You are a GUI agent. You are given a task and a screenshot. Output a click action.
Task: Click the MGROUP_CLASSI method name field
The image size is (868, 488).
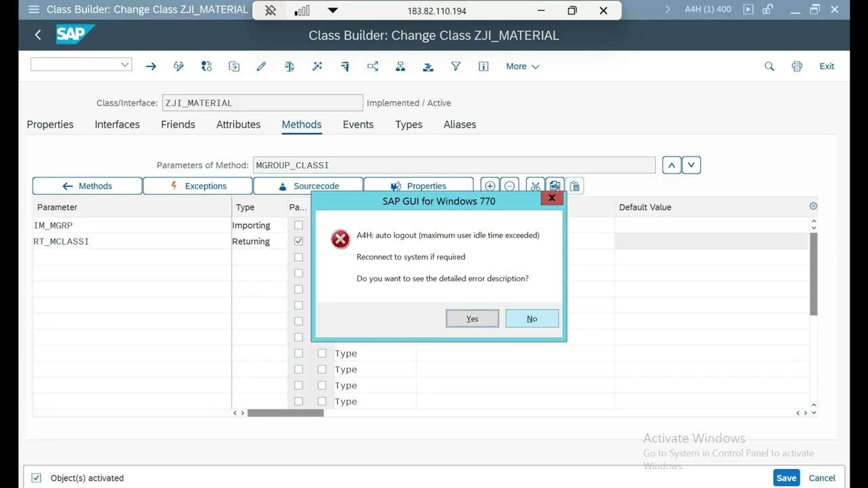coord(454,165)
